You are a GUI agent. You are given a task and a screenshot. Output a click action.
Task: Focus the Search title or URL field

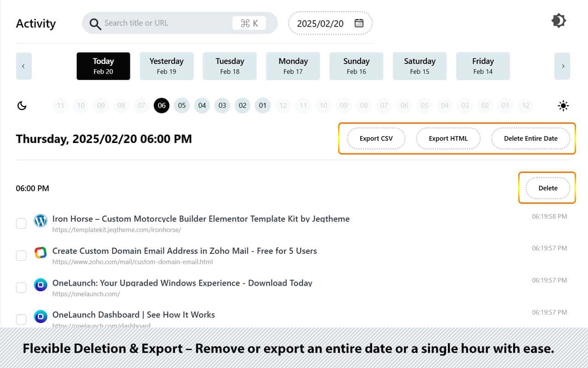coord(165,23)
